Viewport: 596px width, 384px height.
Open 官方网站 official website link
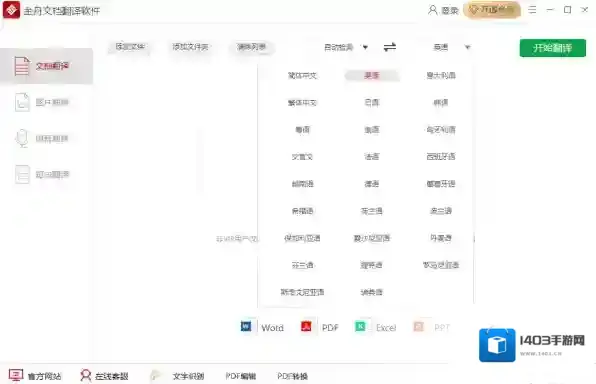35,376
